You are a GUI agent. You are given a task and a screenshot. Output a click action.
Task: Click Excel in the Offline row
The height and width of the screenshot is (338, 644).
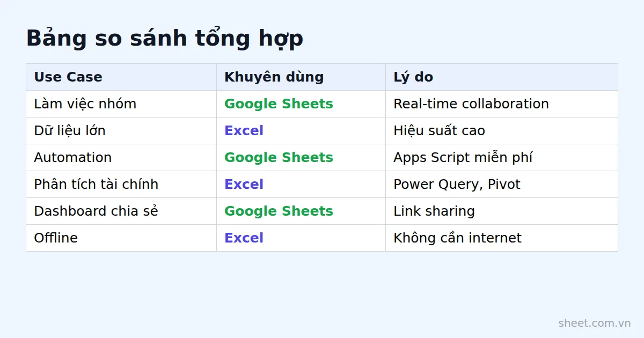pos(244,238)
